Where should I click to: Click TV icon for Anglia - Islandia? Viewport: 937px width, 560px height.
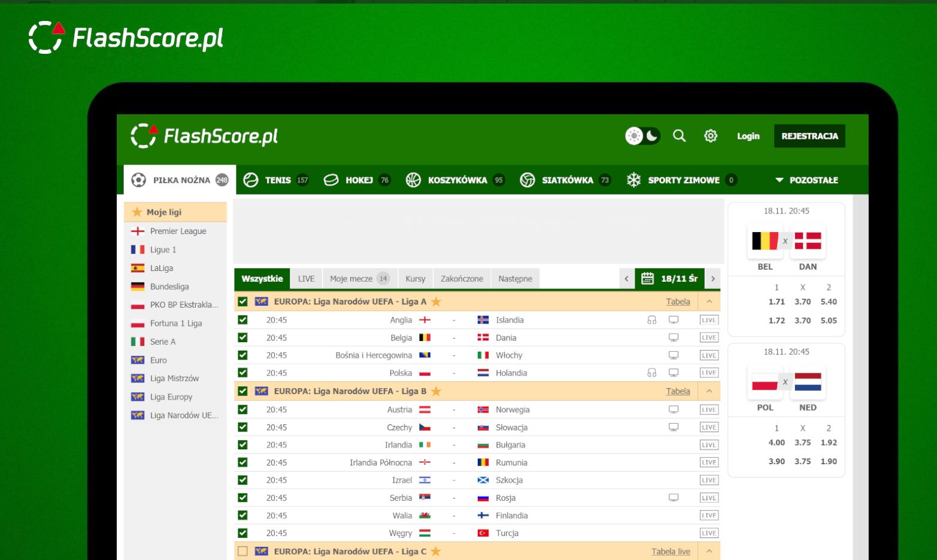674,320
